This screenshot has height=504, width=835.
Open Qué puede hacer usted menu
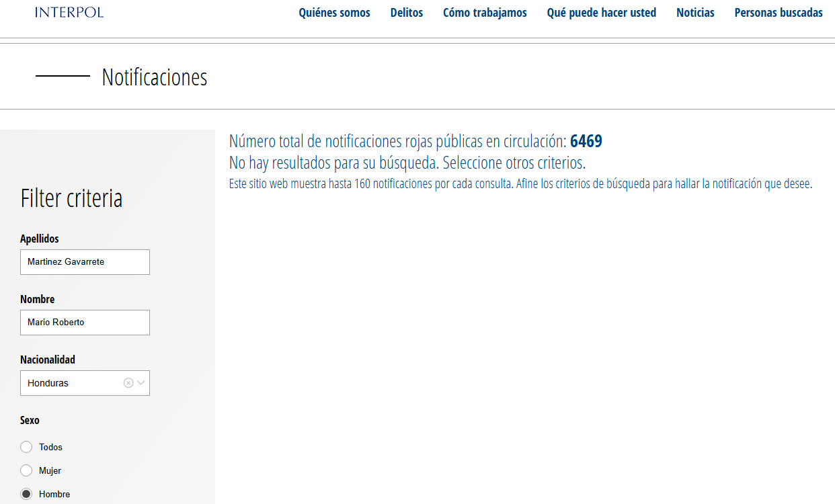[601, 13]
